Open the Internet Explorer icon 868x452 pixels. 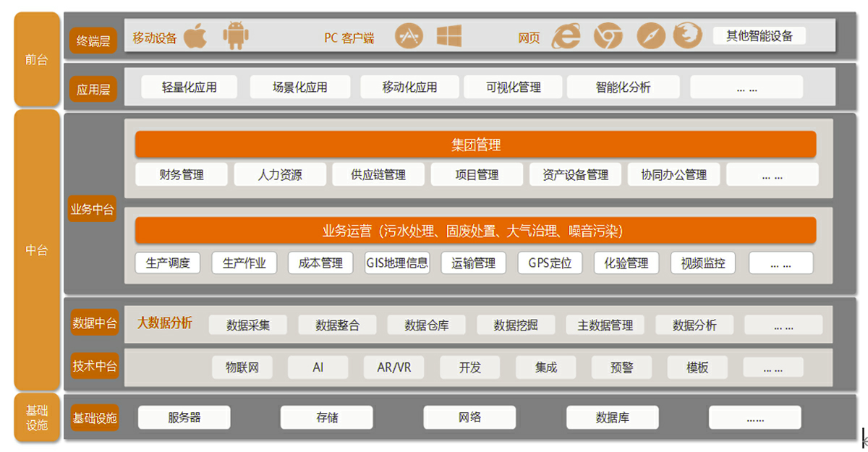pyautogui.click(x=566, y=36)
